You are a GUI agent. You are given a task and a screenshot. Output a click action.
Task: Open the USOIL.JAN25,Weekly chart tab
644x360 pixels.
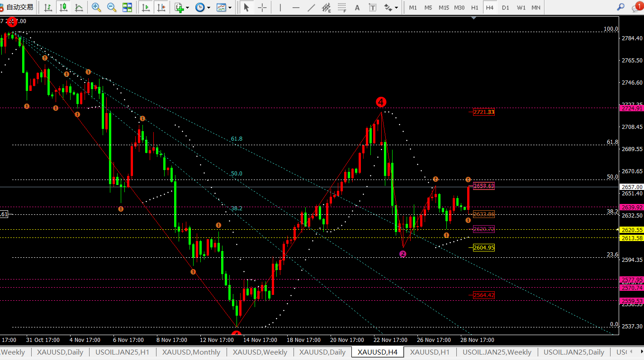tap(497, 352)
